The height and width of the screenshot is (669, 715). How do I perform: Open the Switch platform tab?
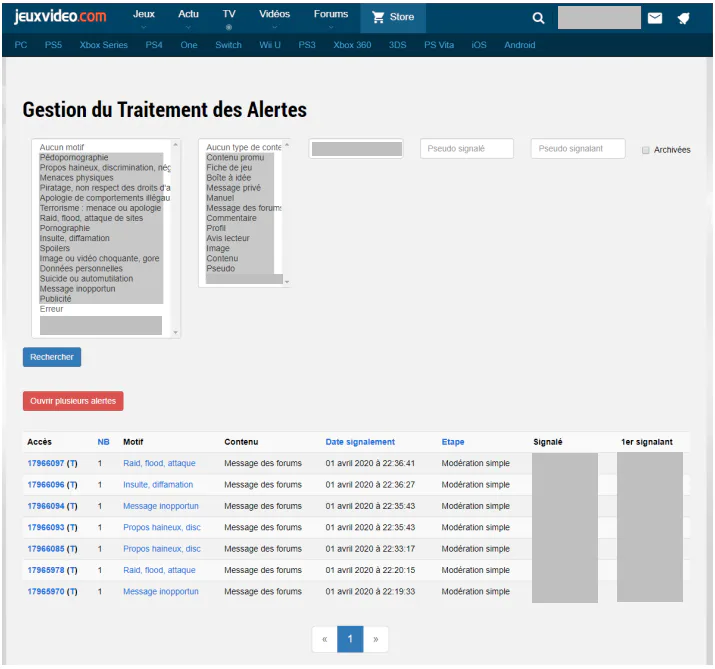228,45
